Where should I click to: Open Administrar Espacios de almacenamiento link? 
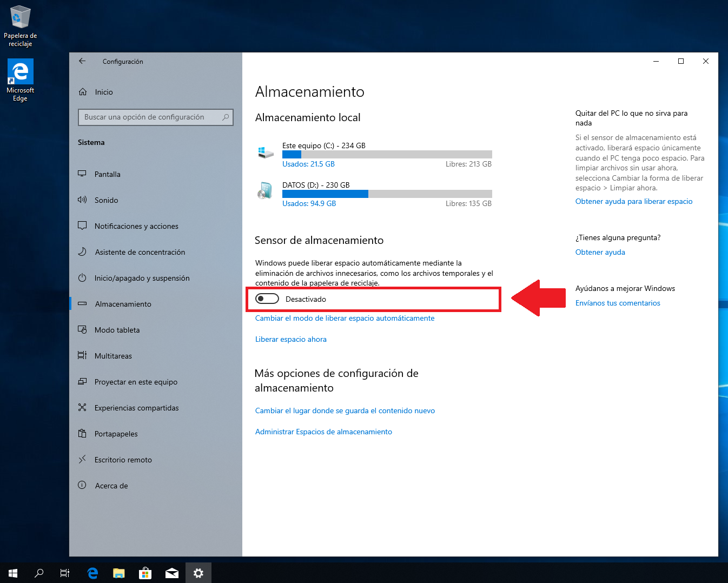coord(323,432)
